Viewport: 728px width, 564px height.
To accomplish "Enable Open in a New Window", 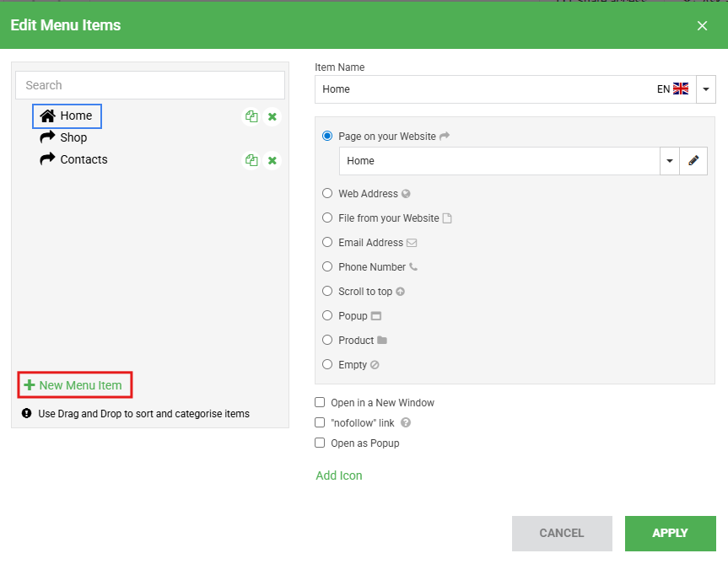I will [x=320, y=403].
